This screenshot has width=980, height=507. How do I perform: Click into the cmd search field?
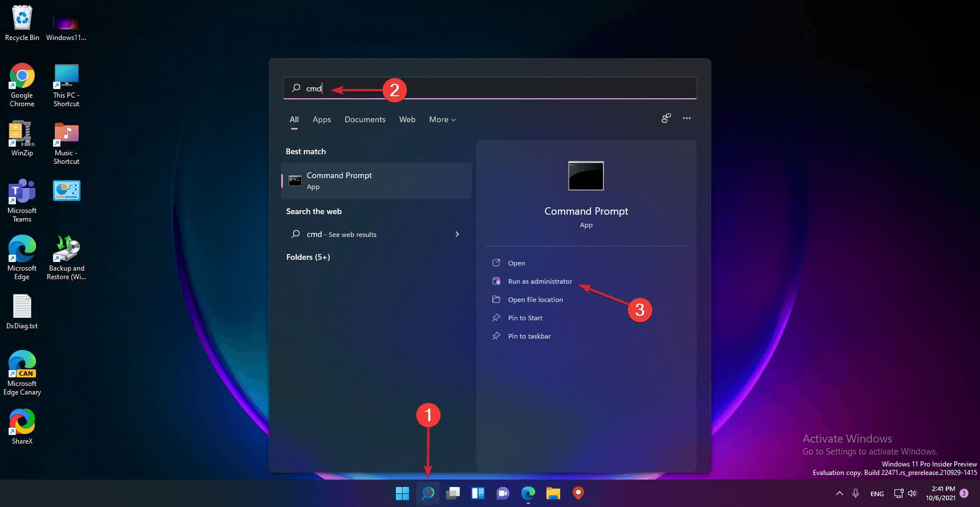pyautogui.click(x=489, y=88)
